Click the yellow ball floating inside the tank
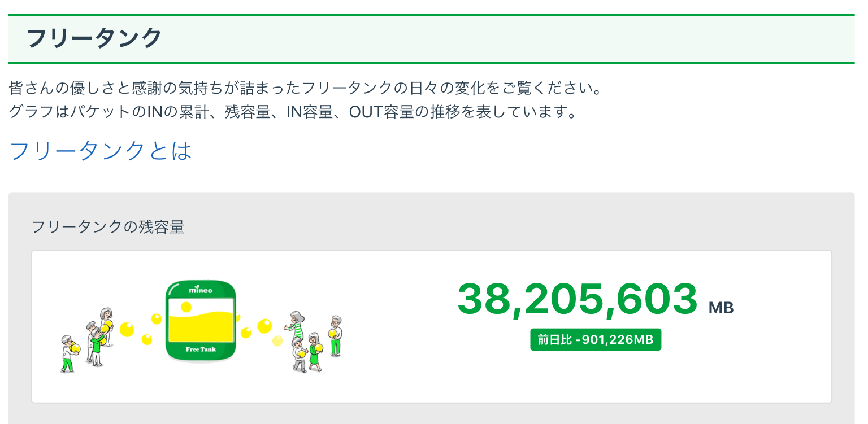This screenshot has height=424, width=868. point(186,307)
